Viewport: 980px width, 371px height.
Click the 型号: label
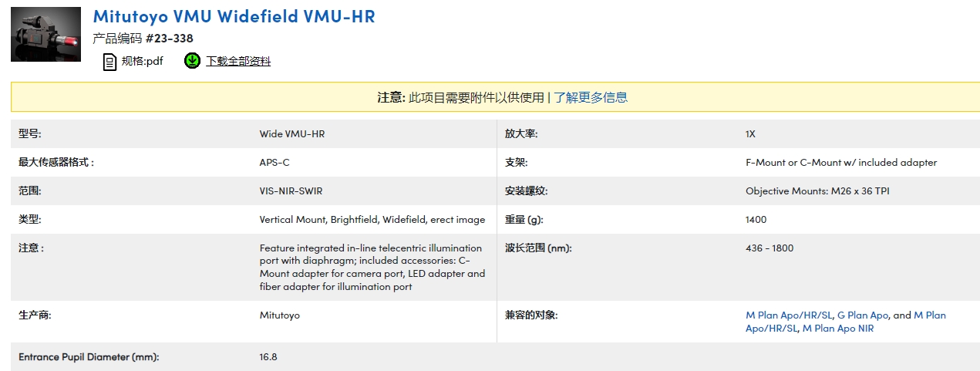click(30, 134)
